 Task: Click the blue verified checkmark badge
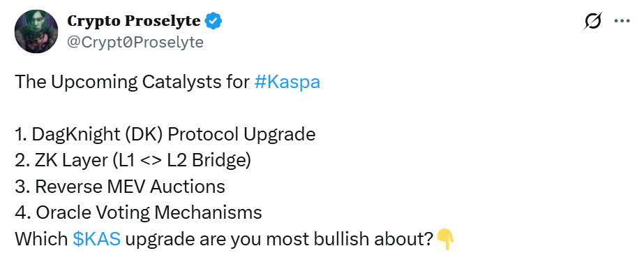click(x=214, y=20)
